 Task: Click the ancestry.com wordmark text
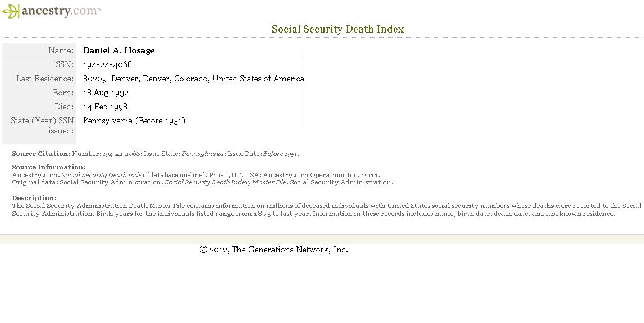61,11
